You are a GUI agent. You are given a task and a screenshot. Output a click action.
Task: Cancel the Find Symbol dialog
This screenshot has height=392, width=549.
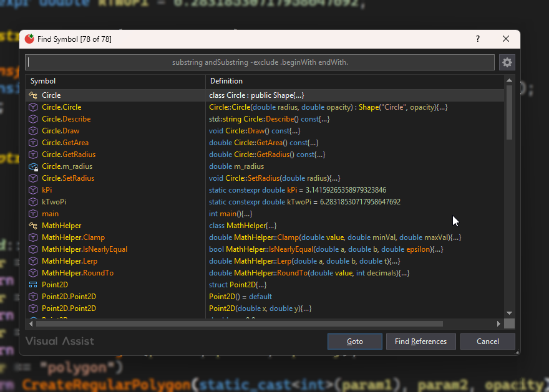(487, 342)
